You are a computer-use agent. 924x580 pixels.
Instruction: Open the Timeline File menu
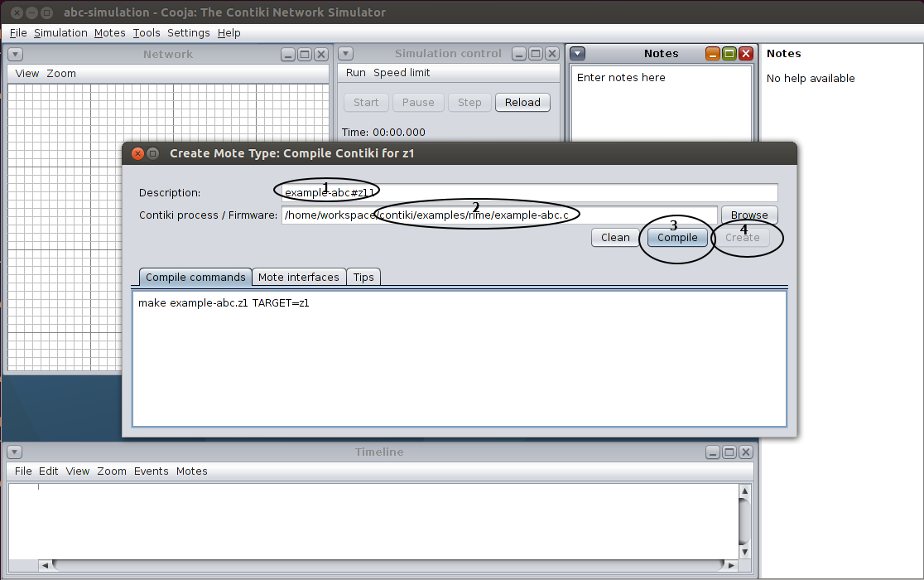pos(23,471)
